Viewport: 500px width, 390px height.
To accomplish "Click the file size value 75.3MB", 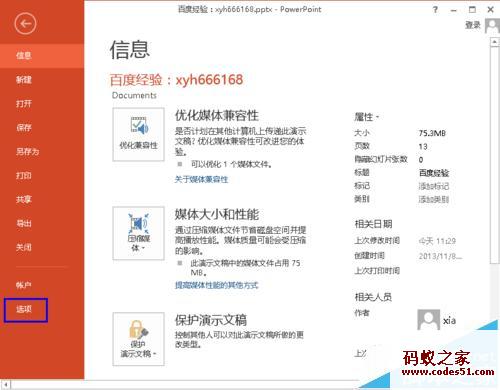I will 432,133.
